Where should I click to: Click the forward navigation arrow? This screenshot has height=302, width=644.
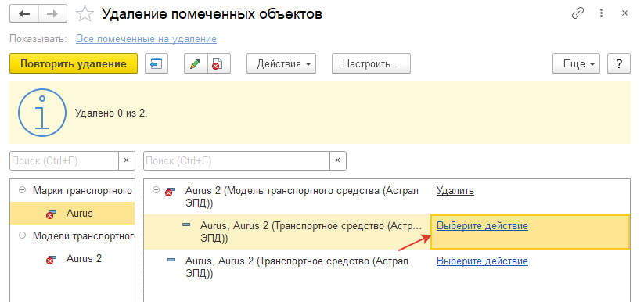[53, 14]
